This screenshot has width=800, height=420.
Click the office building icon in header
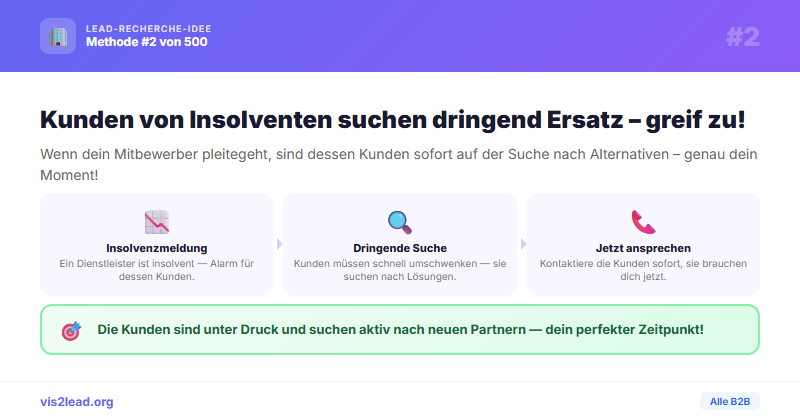coord(58,36)
